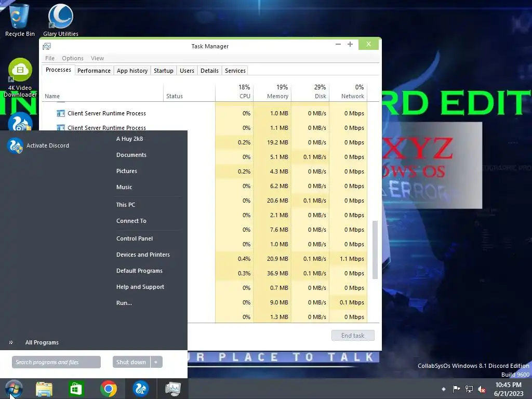
Task: Open File Explorer from taskbar
Action: (44, 389)
